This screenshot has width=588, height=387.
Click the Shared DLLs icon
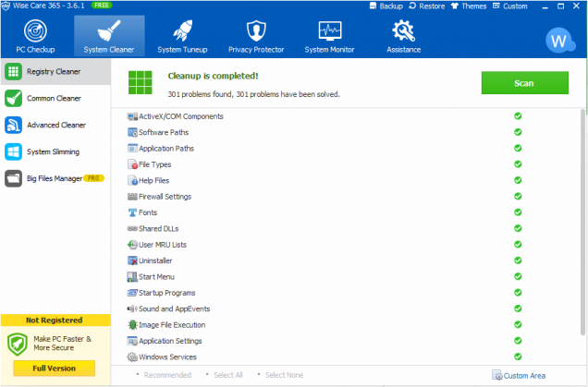(x=132, y=228)
